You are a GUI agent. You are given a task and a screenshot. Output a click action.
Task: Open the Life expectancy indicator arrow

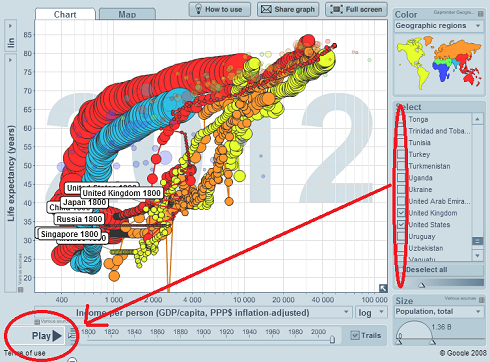(x=10, y=60)
